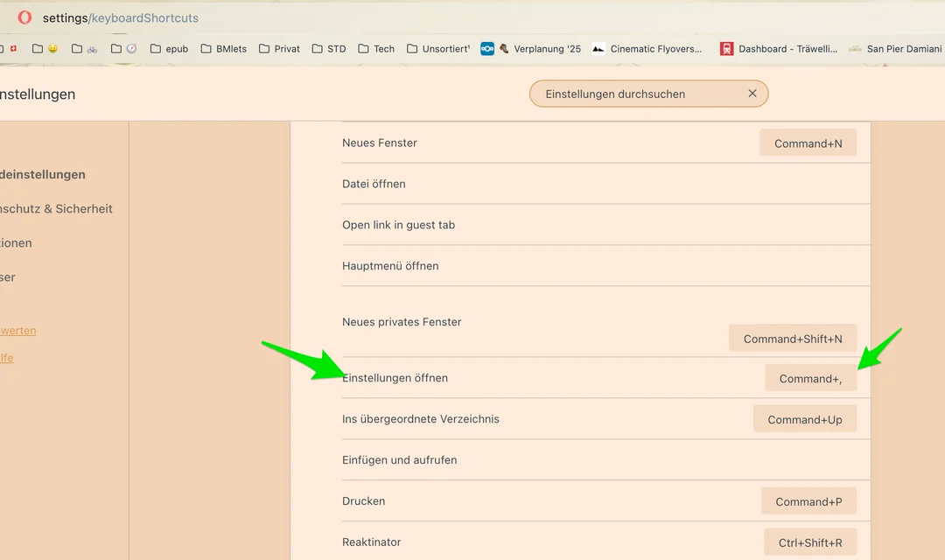Screen dimensions: 945x560
Task: Open the Tech bookmark folder
Action: click(x=376, y=49)
